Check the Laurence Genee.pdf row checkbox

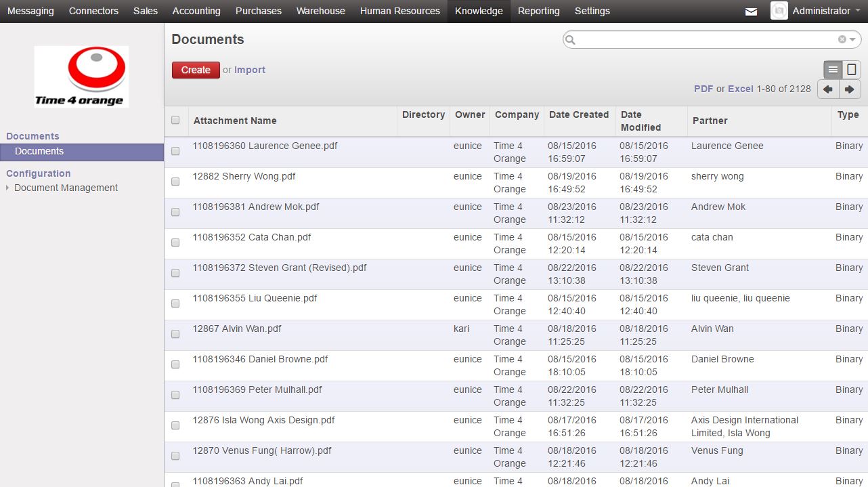pyautogui.click(x=175, y=151)
